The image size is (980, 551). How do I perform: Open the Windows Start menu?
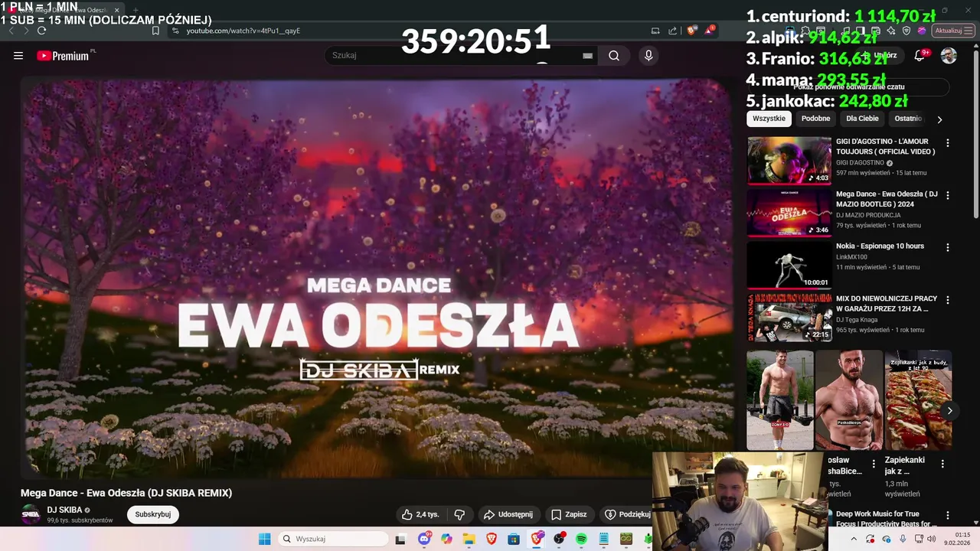(x=265, y=539)
